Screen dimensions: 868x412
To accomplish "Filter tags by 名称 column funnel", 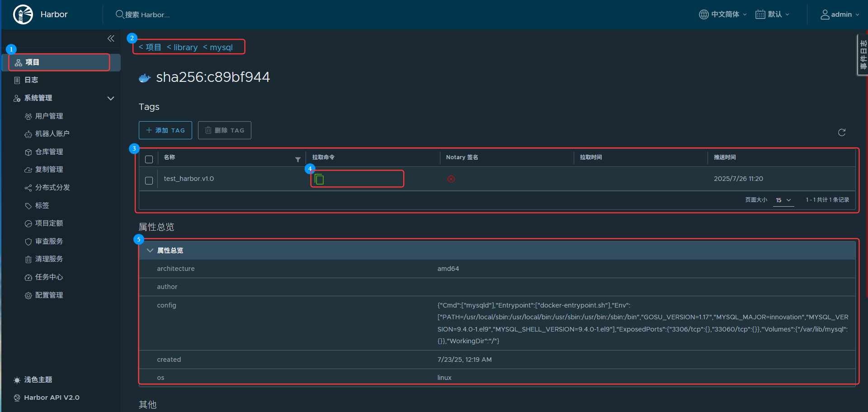I will point(298,159).
